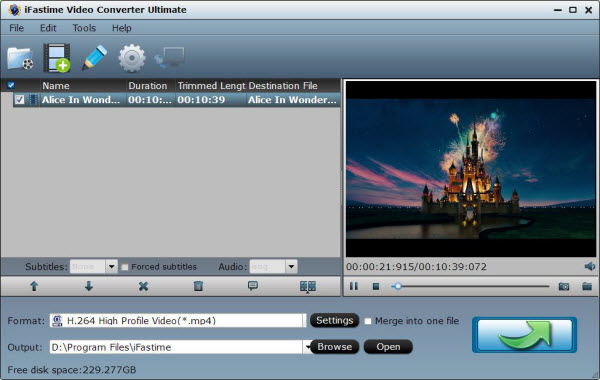The height and width of the screenshot is (380, 600).
Task: Click the Settings button beside Format
Action: [x=334, y=320]
